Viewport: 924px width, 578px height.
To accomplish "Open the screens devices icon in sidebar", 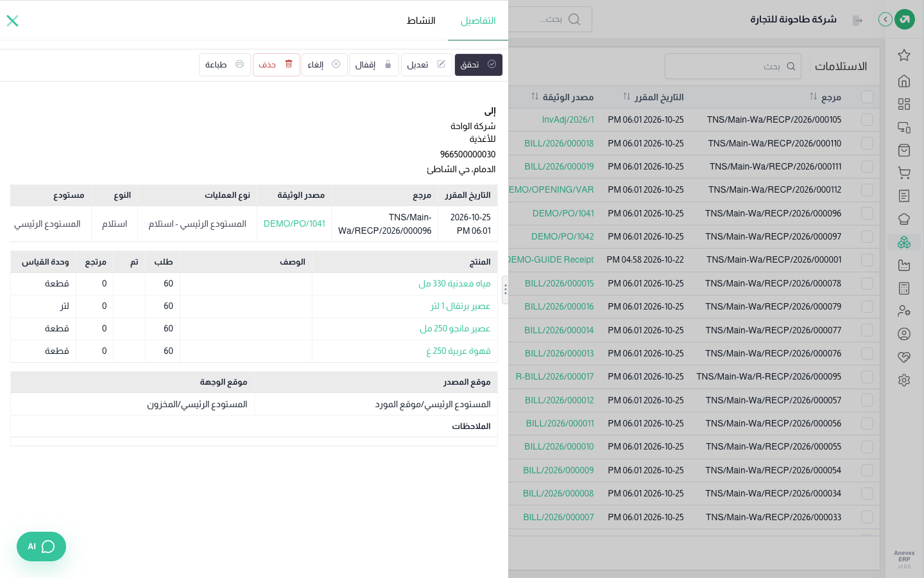I will point(904,127).
